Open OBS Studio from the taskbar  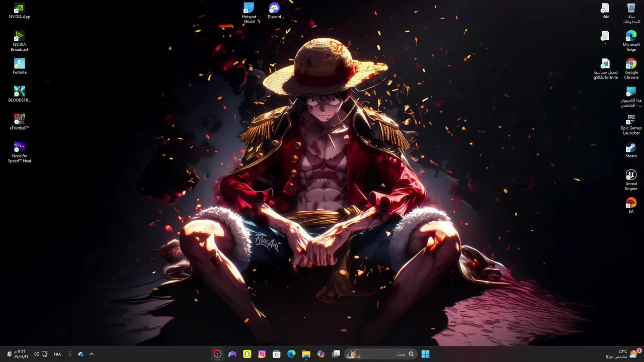[217, 354]
